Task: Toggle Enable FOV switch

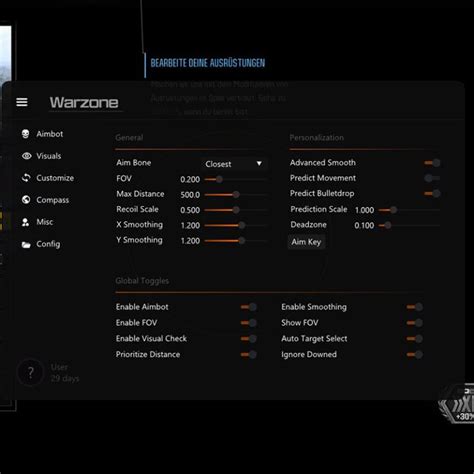Action: point(249,323)
